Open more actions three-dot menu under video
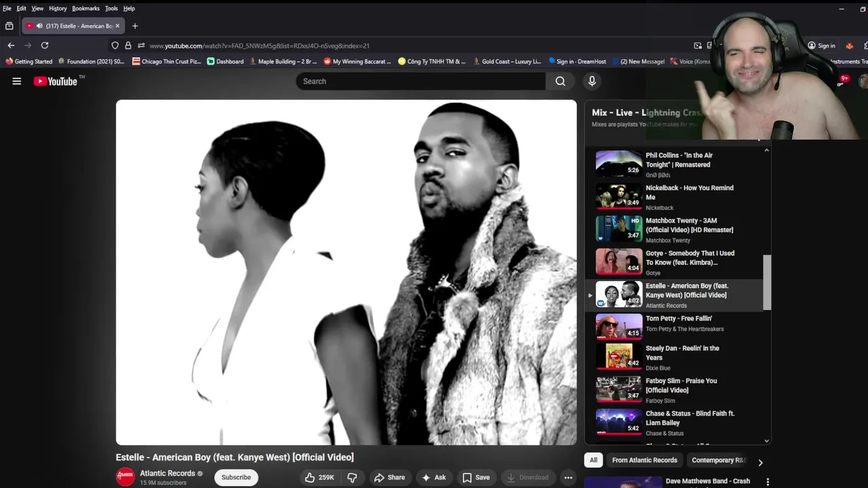The image size is (868, 488). (x=568, y=477)
